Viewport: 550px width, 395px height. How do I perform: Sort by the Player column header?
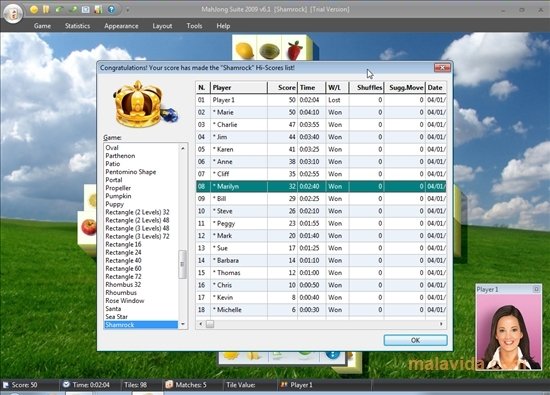239,88
